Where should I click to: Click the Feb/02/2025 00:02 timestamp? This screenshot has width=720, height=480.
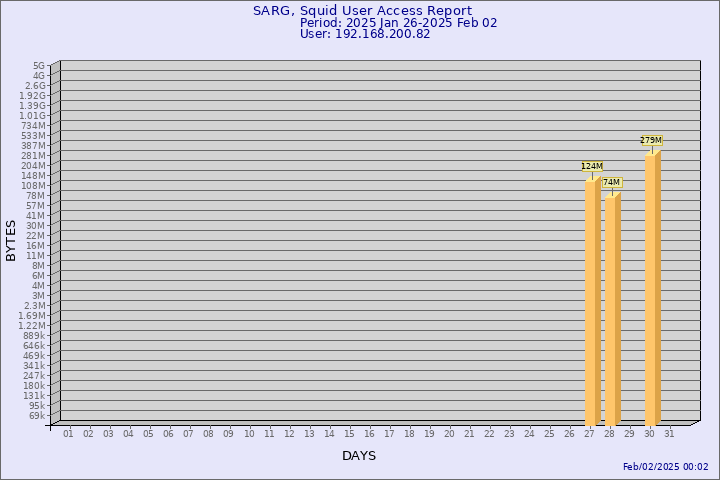665,467
